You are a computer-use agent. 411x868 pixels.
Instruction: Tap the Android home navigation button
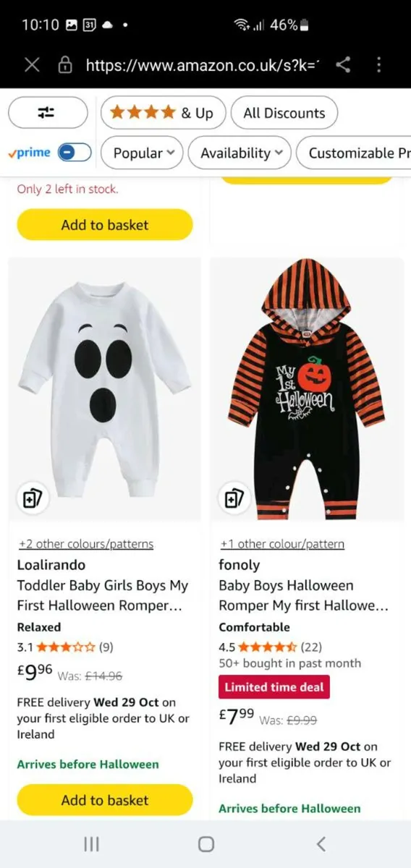pos(206,843)
